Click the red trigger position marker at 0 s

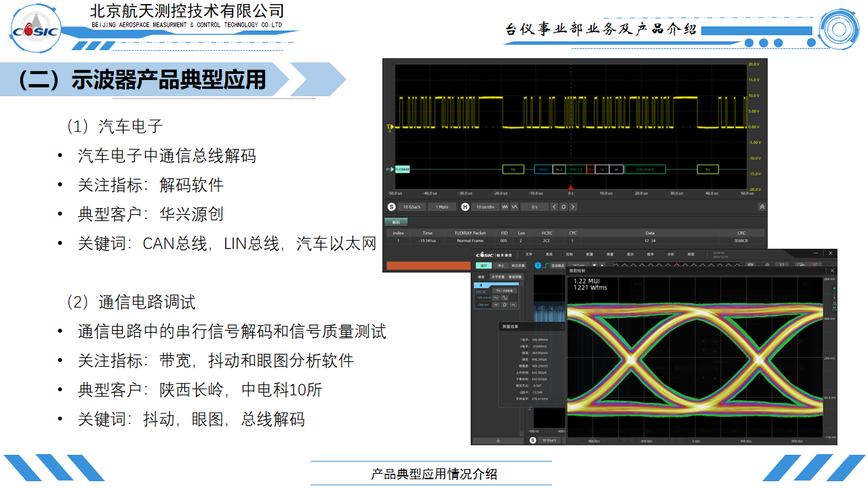point(571,187)
